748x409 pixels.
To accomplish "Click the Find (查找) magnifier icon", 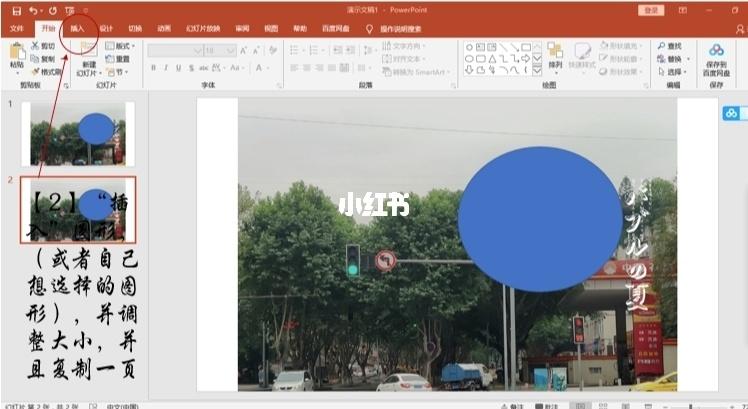I will point(662,46).
